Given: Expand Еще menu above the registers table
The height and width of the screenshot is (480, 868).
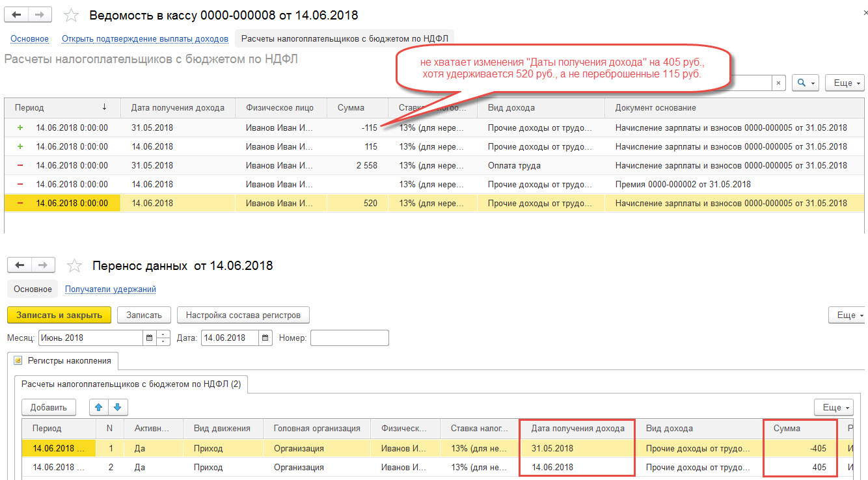Looking at the screenshot, I should click(x=834, y=407).
